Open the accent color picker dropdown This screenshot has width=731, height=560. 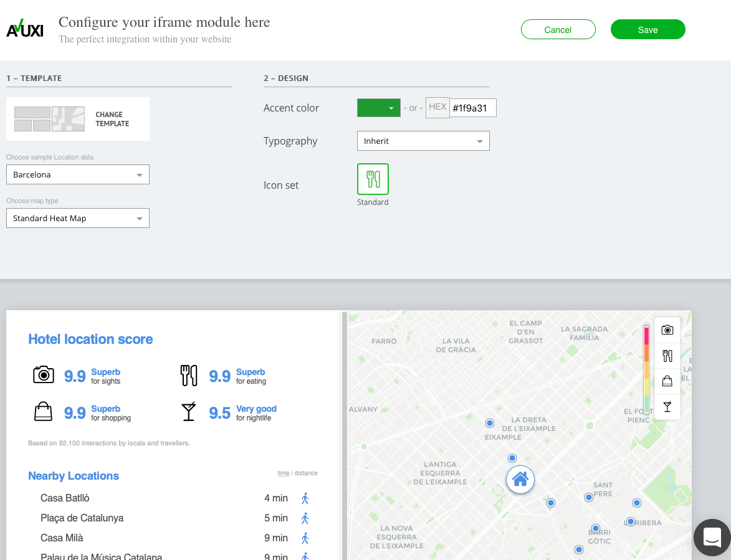pos(378,108)
